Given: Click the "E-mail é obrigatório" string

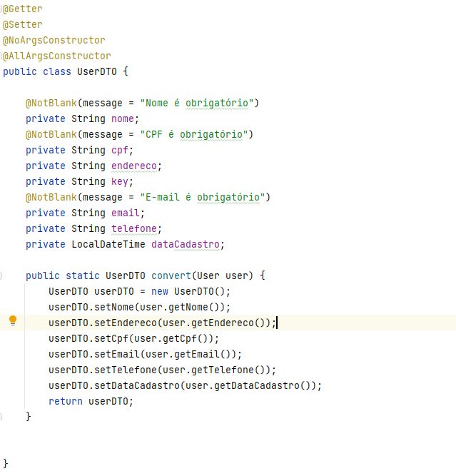Looking at the screenshot, I should (203, 197).
